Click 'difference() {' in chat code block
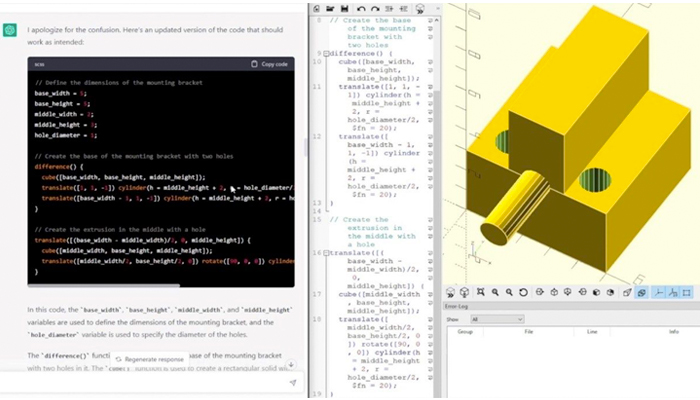Image resolution: width=700 pixels, height=400 pixels. click(x=59, y=167)
